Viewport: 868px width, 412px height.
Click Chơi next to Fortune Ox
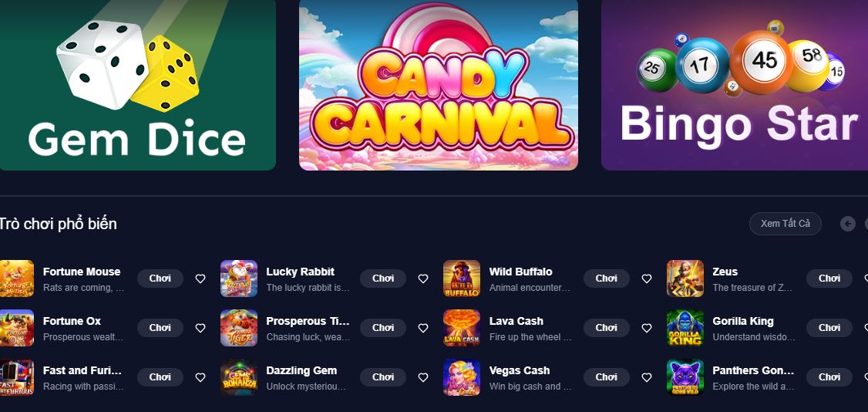pos(160,328)
